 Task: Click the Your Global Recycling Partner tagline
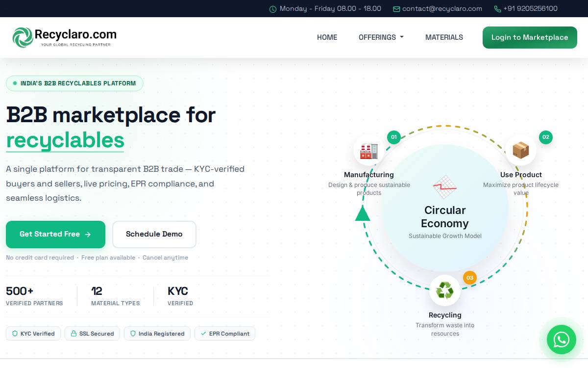coord(75,45)
